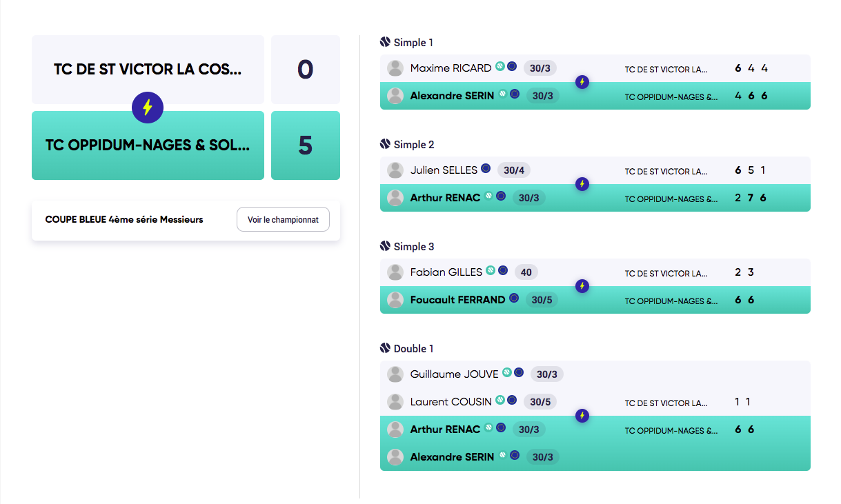Open TC OPPIDUM-NAGES & SOL... team card

(148, 145)
